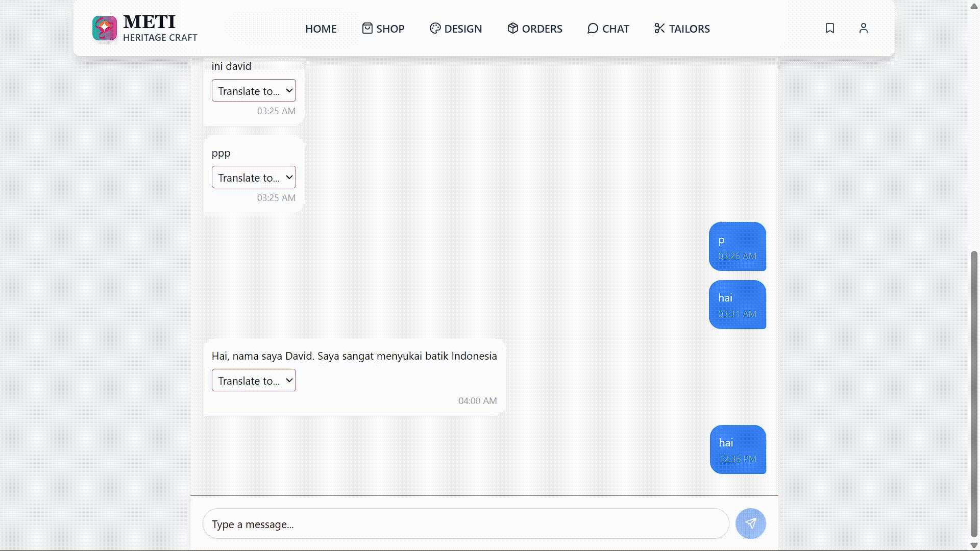Click the palette icon beside Design
The height and width of the screenshot is (551, 980).
435,28
